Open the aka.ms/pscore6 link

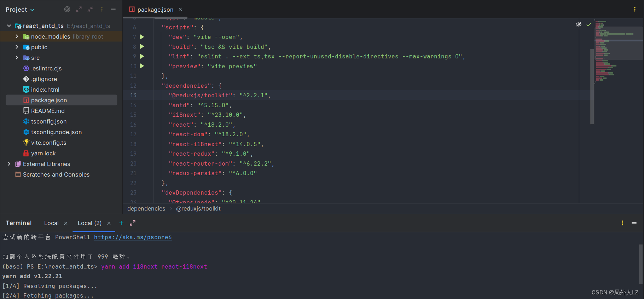pyautogui.click(x=133, y=237)
